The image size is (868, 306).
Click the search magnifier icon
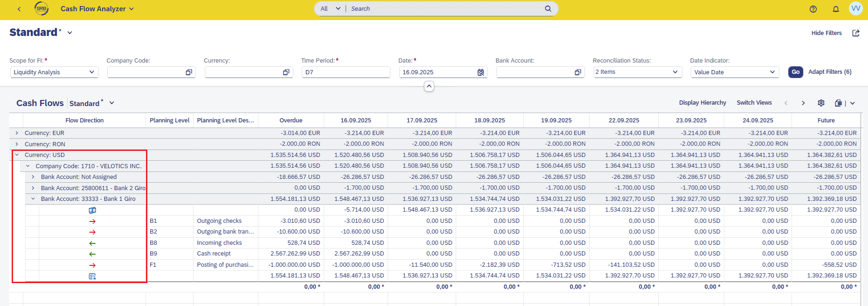[x=548, y=9]
